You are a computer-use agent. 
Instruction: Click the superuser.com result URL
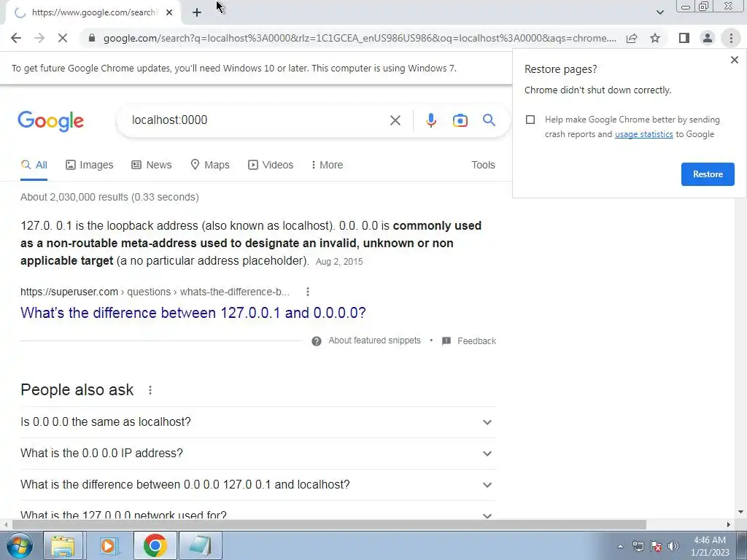155,292
